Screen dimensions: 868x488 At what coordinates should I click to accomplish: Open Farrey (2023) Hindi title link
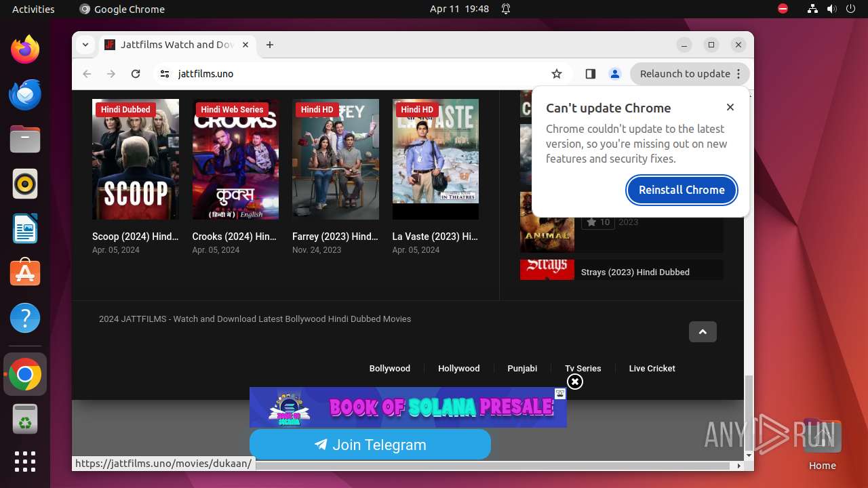(336, 237)
